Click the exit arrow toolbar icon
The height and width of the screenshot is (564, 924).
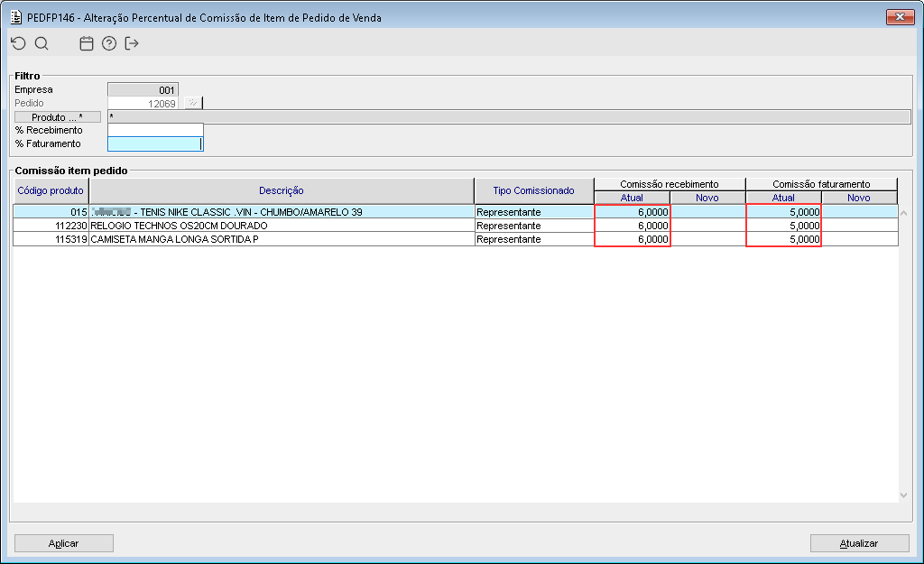(132, 43)
